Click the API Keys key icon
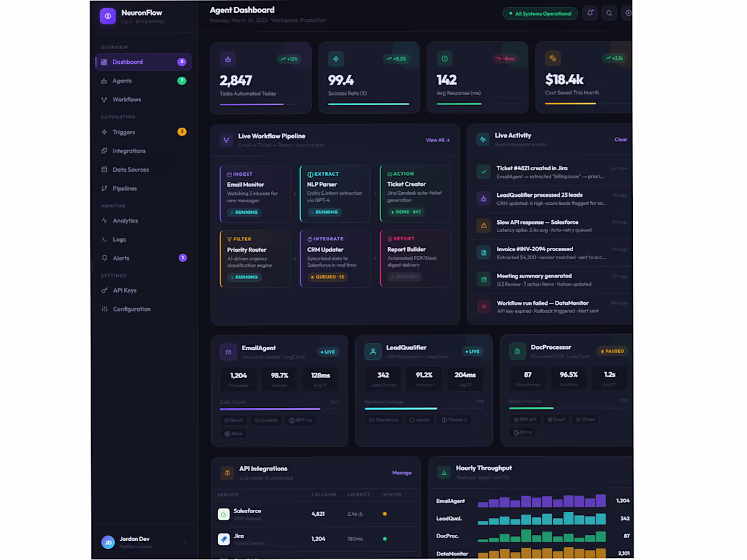The width and height of the screenshot is (747, 560). click(105, 291)
